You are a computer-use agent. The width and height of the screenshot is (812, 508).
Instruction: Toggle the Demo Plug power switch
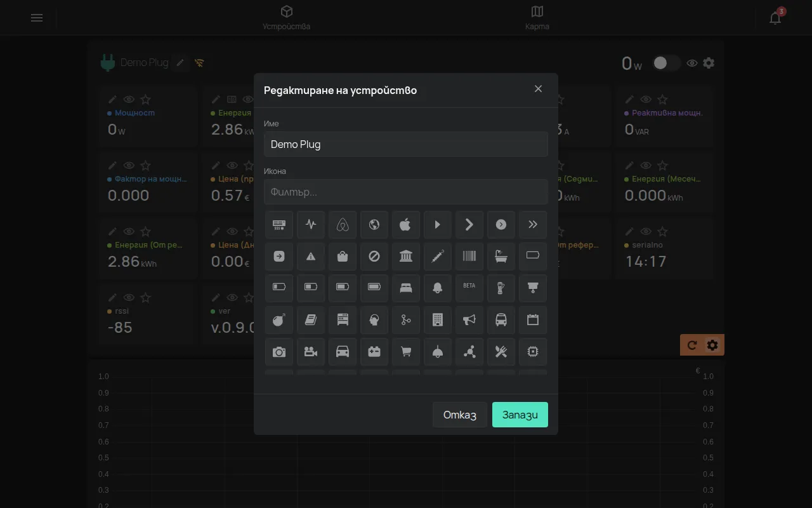click(x=666, y=63)
